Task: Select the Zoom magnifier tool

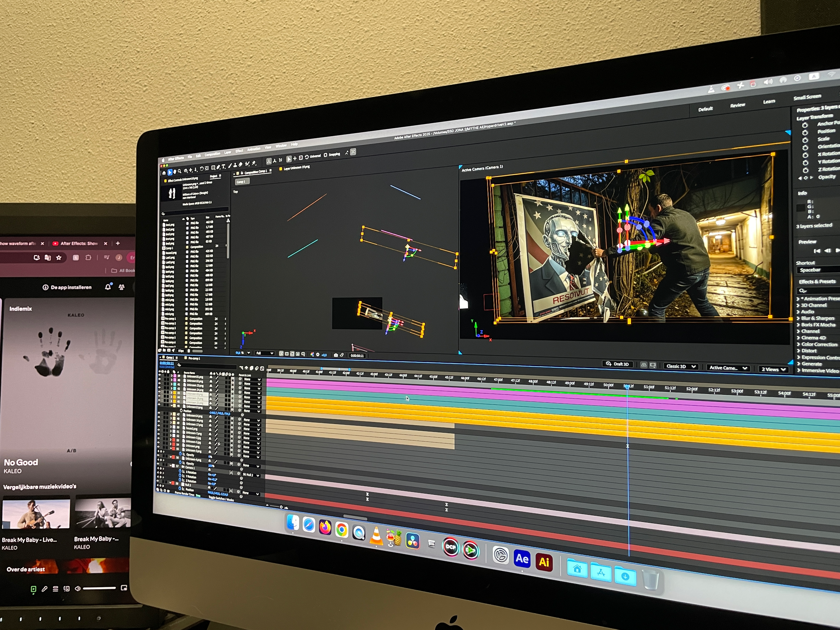Action: 180,171
